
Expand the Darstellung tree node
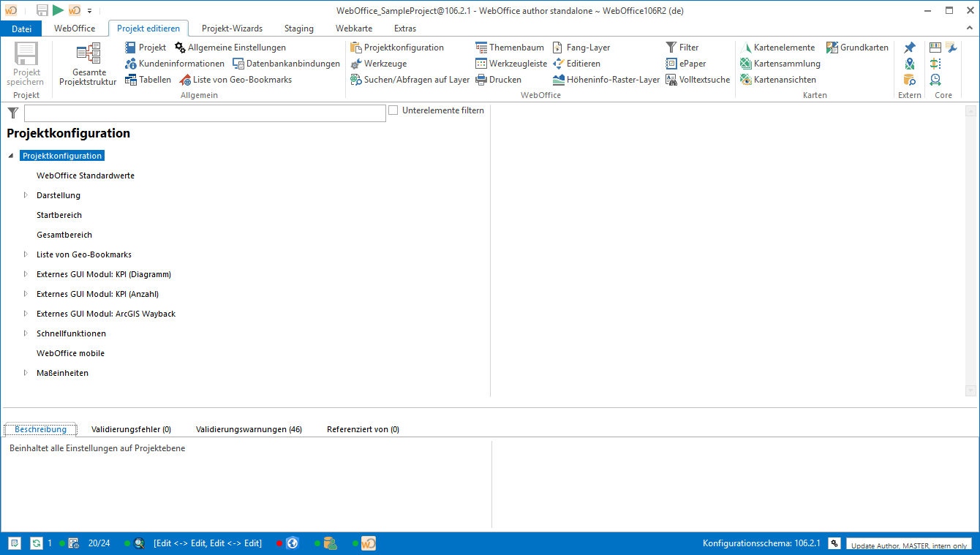26,195
